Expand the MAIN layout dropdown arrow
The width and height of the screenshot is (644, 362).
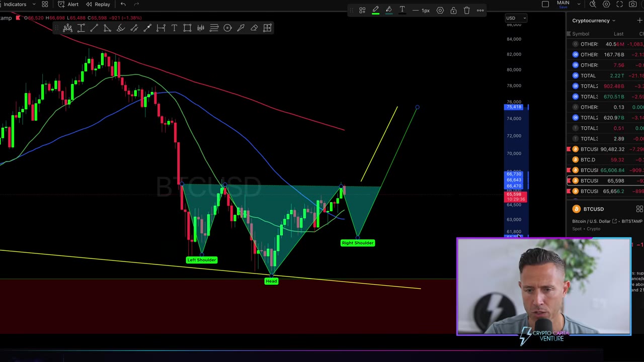[x=579, y=4]
